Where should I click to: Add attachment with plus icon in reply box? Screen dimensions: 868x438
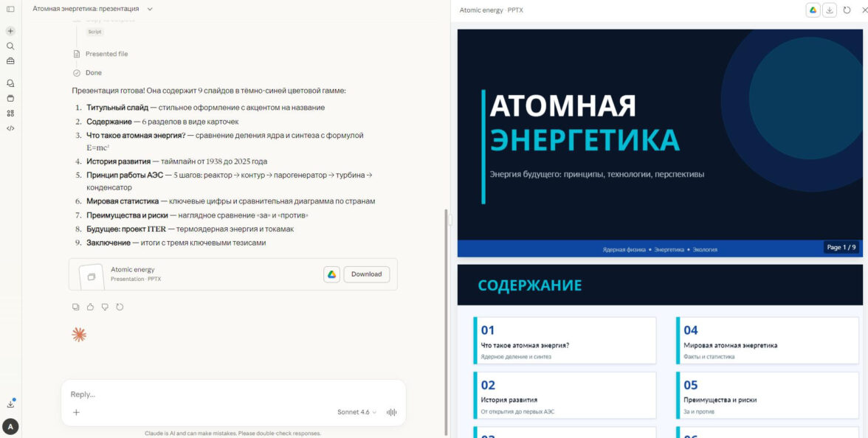[77, 412]
